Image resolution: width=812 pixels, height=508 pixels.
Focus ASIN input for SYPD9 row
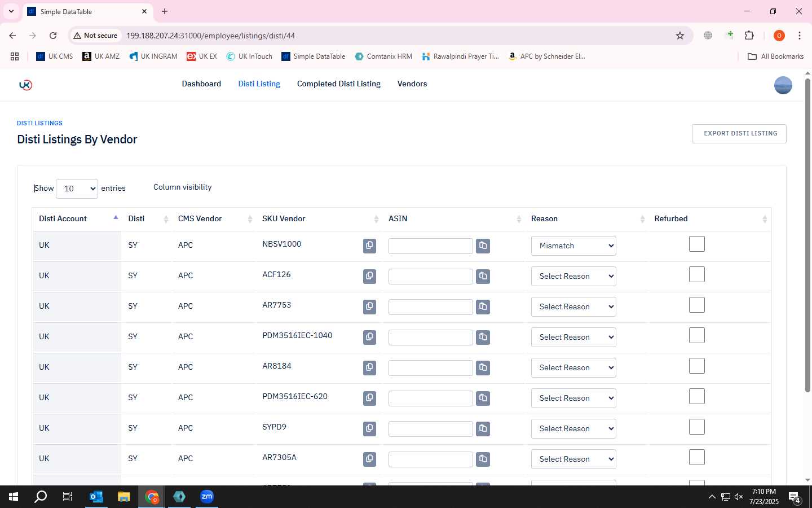(x=430, y=429)
